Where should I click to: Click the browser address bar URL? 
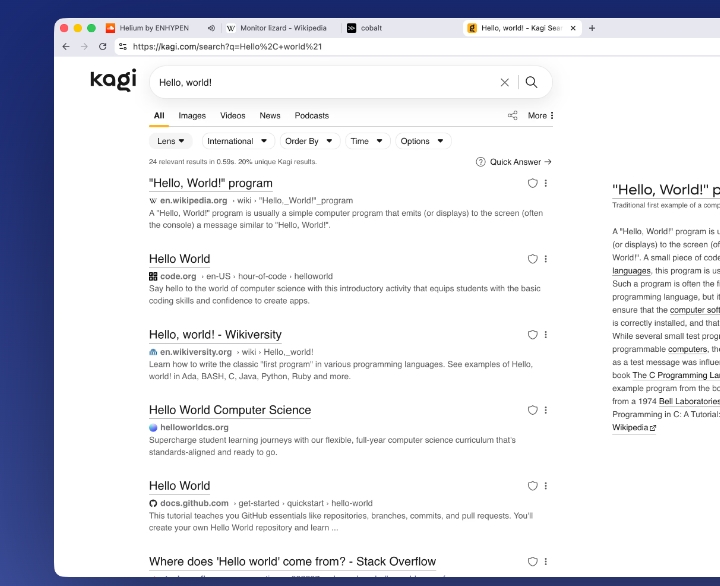coord(227,46)
